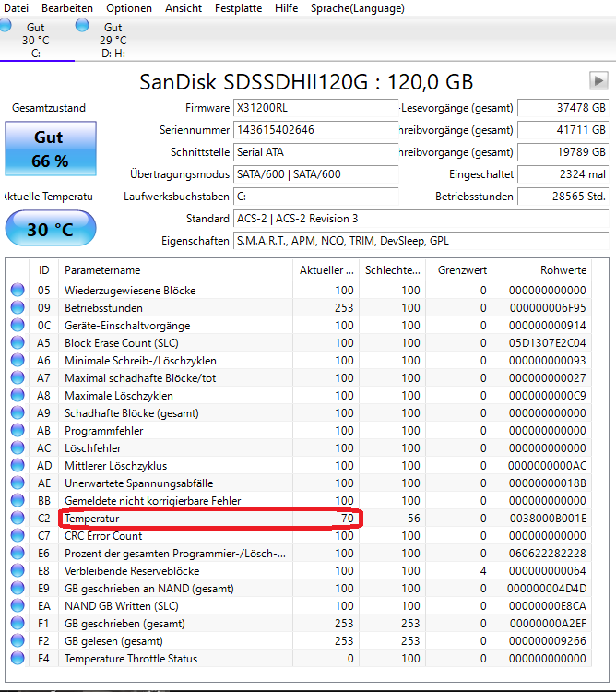Open the Hilfe menu

coord(286,8)
